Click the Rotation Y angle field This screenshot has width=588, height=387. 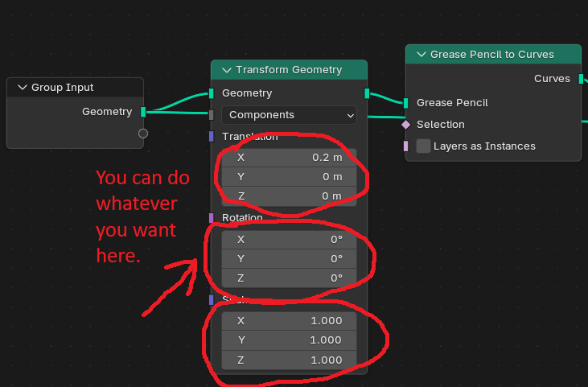click(x=289, y=259)
